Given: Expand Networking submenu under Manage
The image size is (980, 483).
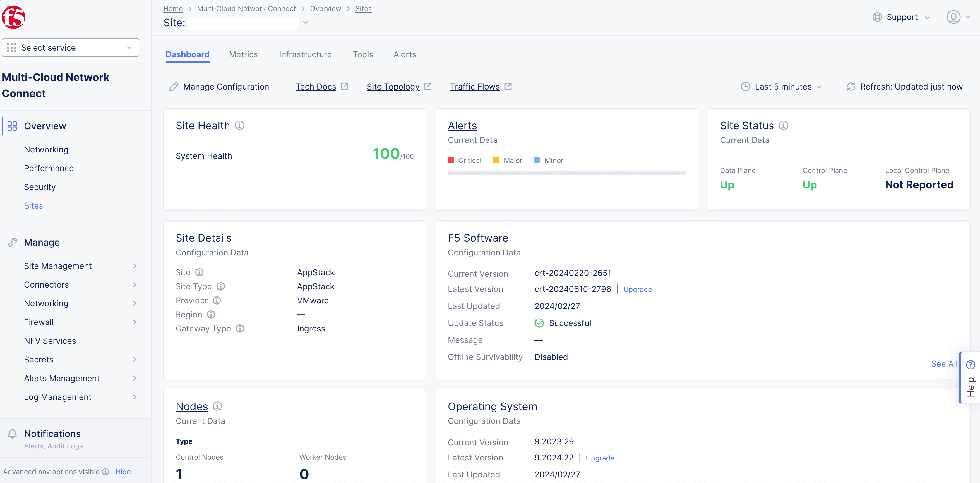Looking at the screenshot, I should point(135,303).
